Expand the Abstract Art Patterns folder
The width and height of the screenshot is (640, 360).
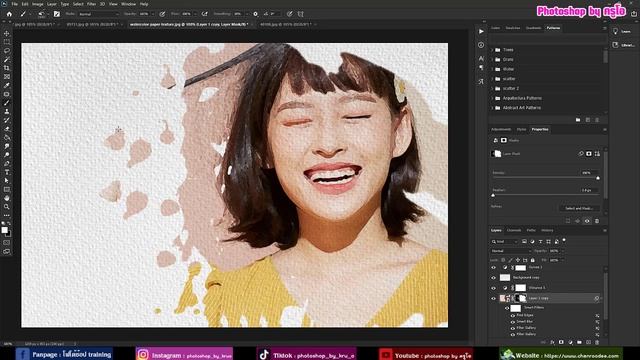pyautogui.click(x=493, y=108)
